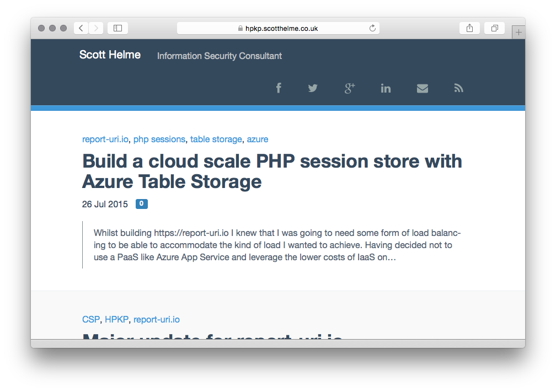Open the Facebook social icon
This screenshot has height=392, width=556.
[x=279, y=88]
